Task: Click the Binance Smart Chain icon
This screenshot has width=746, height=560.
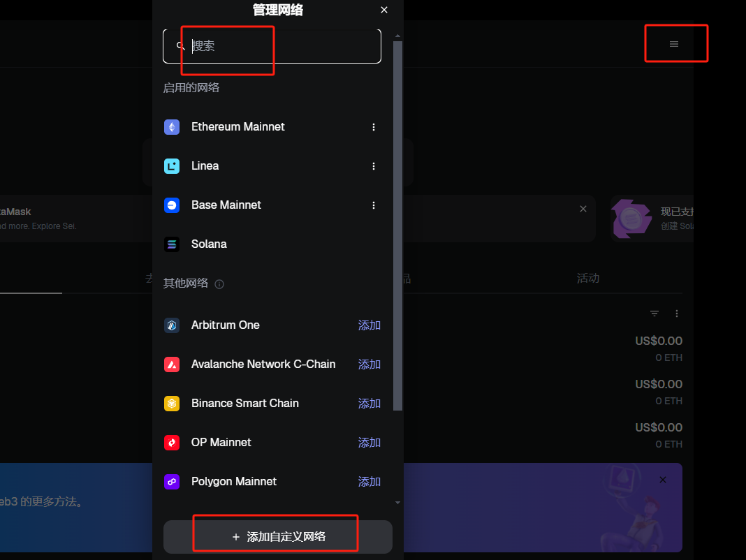Action: pos(172,404)
